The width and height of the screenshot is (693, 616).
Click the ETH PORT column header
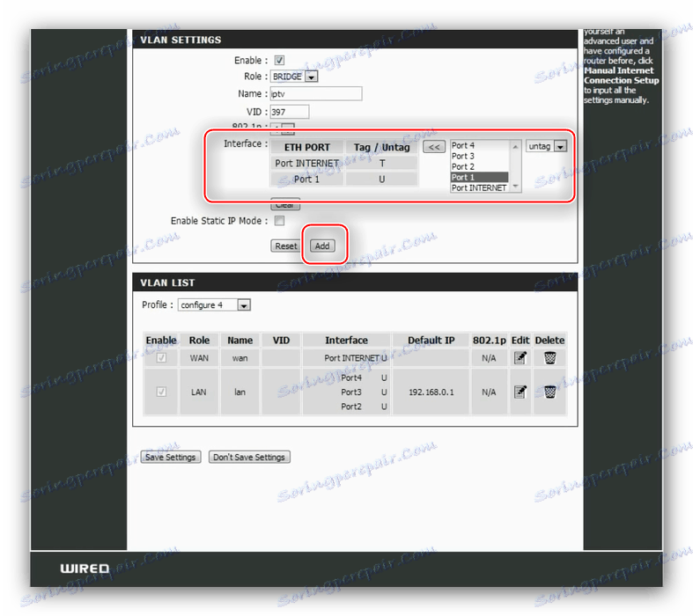coord(307,147)
